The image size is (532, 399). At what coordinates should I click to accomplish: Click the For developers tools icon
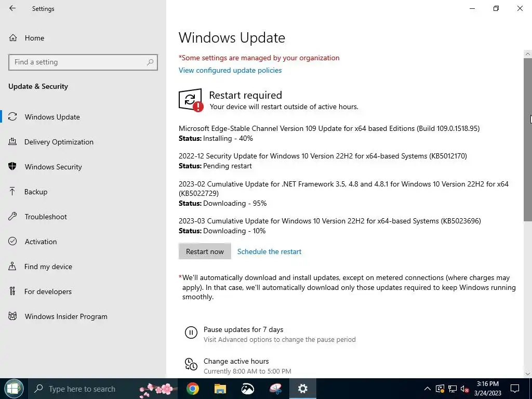pos(12,291)
